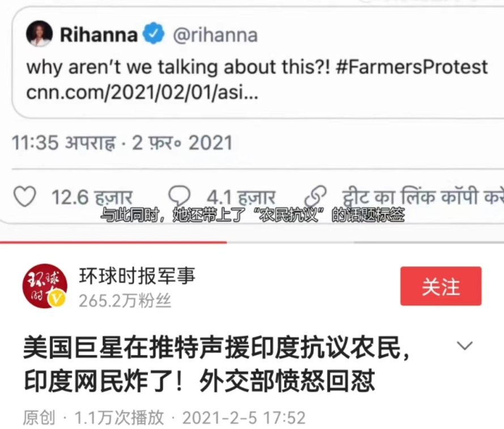This screenshot has width=504, height=429.
Task: Follow the channel with red 关注 button
Action: [x=441, y=286]
